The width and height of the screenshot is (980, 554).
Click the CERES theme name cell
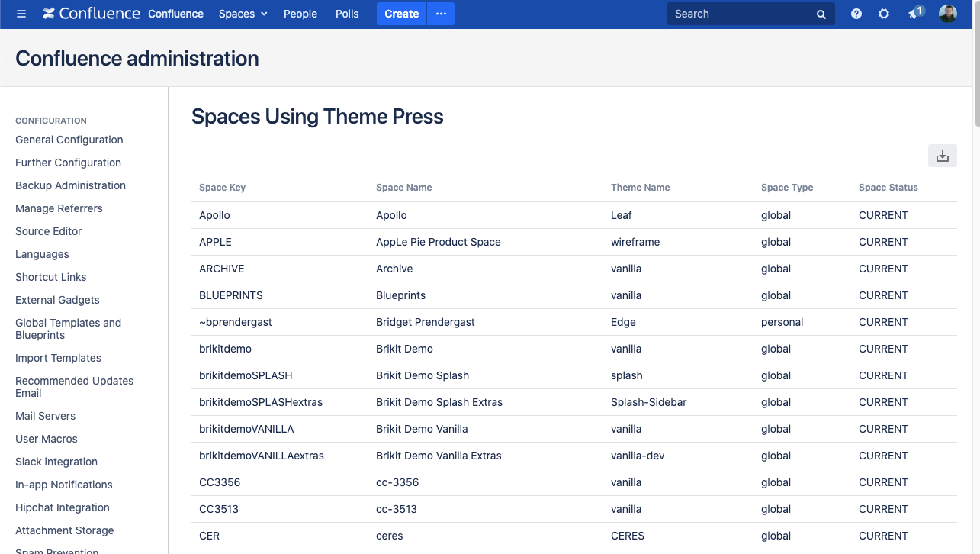pyautogui.click(x=628, y=536)
